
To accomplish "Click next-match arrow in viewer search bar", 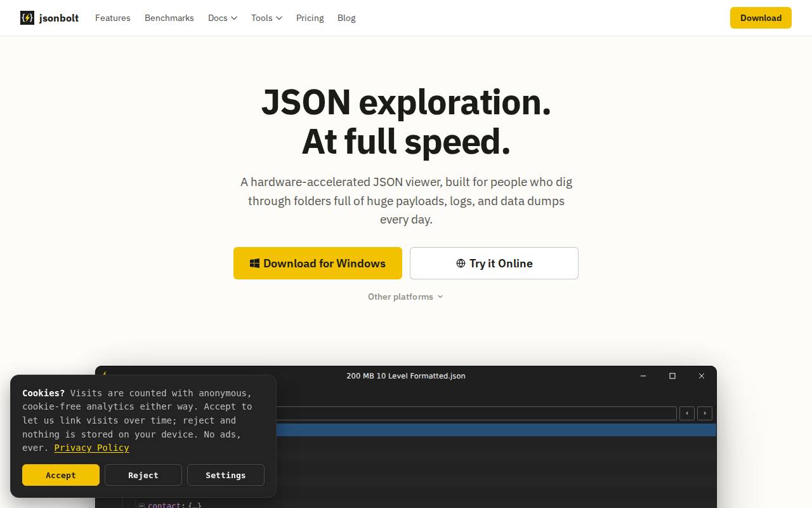I will pyautogui.click(x=705, y=413).
